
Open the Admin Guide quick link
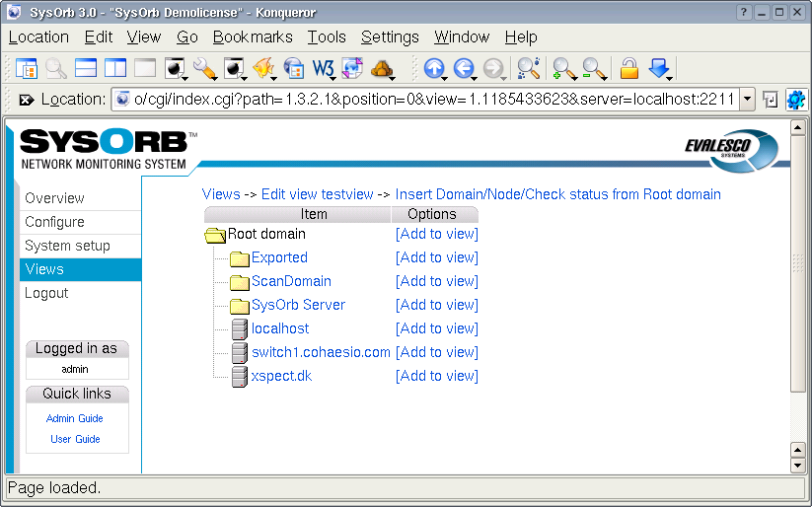point(75,418)
